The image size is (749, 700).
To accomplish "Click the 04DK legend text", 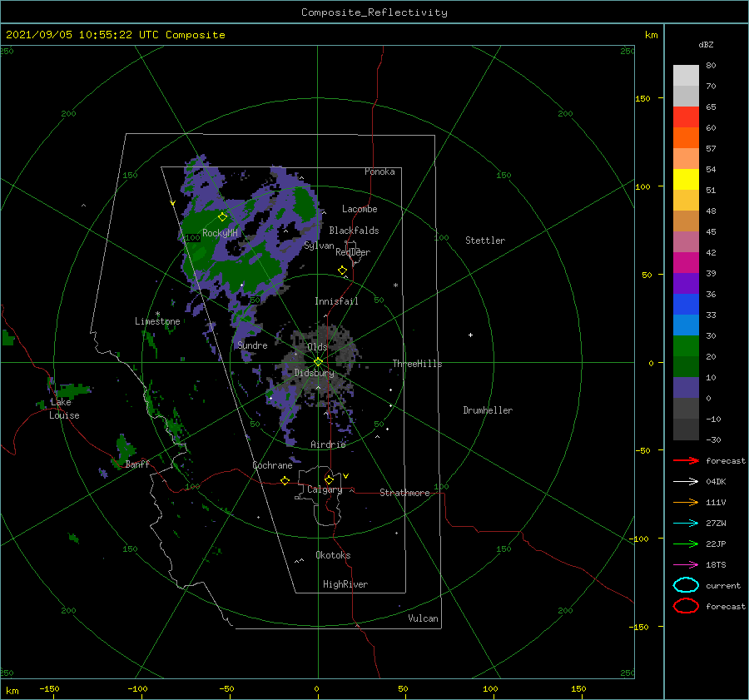I will pyautogui.click(x=716, y=481).
